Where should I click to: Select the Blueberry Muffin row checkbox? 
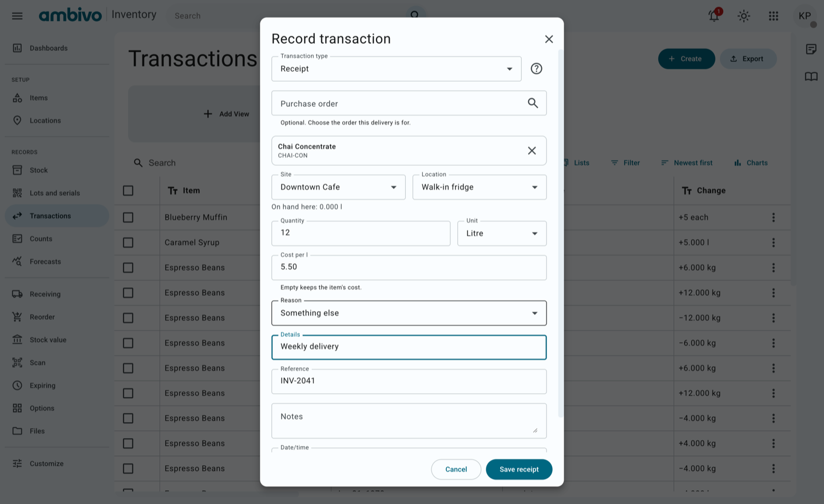[x=128, y=217]
